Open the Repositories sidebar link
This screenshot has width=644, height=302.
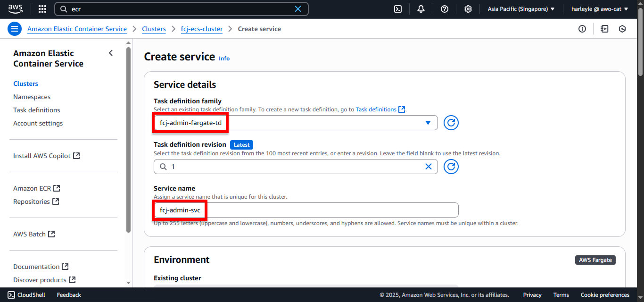click(36, 201)
